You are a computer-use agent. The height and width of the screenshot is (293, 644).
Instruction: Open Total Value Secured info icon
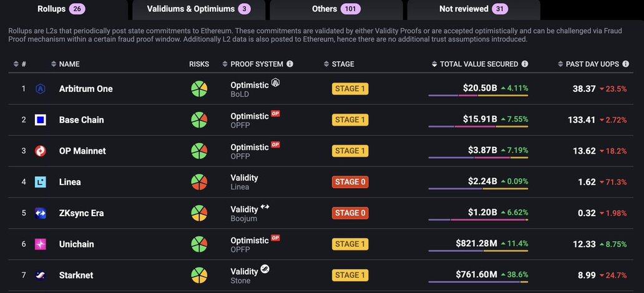(x=525, y=64)
